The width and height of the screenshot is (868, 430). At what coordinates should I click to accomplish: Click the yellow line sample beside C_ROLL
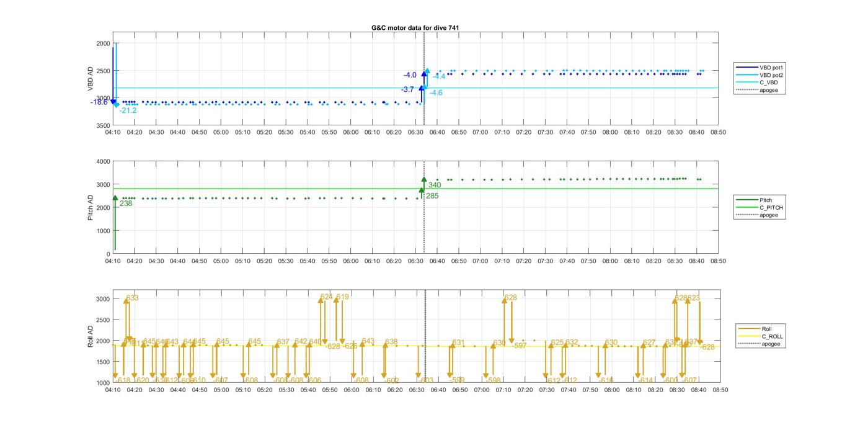pos(748,336)
